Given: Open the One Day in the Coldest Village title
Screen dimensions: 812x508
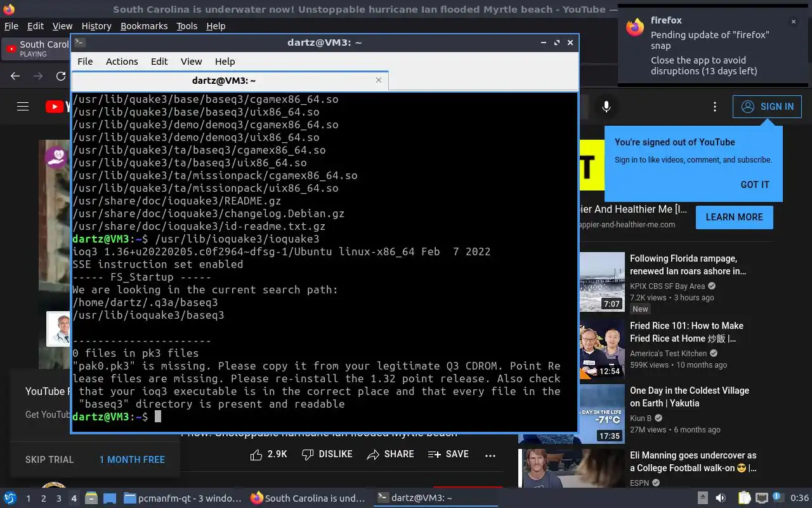Looking at the screenshot, I should point(690,397).
